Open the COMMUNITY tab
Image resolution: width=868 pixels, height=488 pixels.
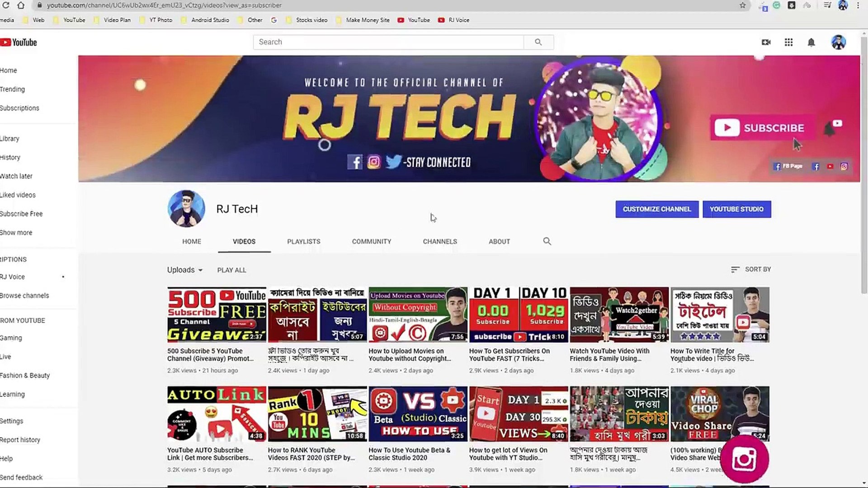click(x=371, y=241)
